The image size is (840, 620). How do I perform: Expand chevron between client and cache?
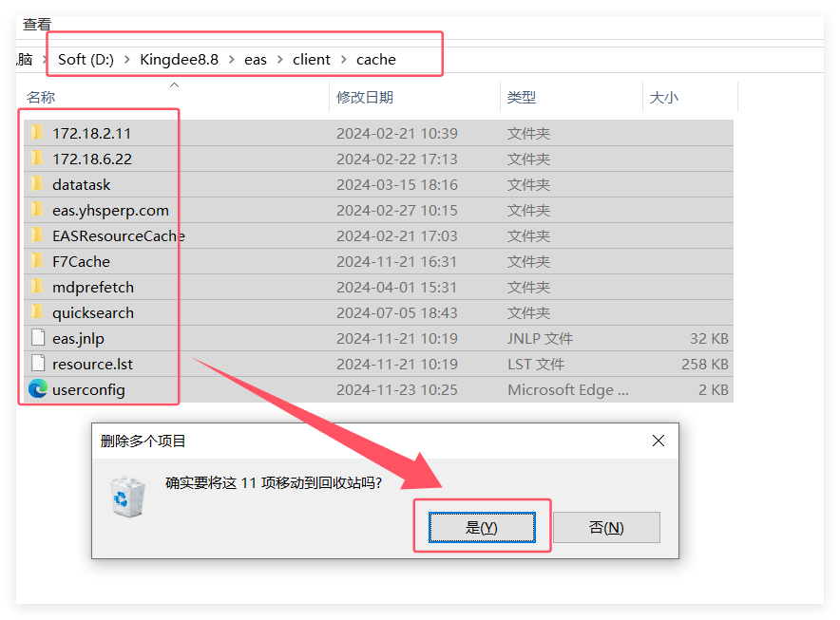click(343, 60)
